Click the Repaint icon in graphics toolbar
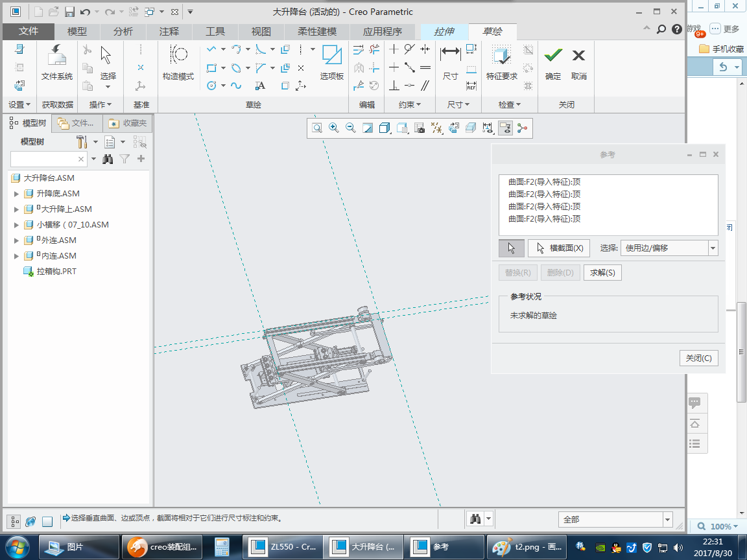Viewport: 747px width, 560px height. [x=367, y=128]
